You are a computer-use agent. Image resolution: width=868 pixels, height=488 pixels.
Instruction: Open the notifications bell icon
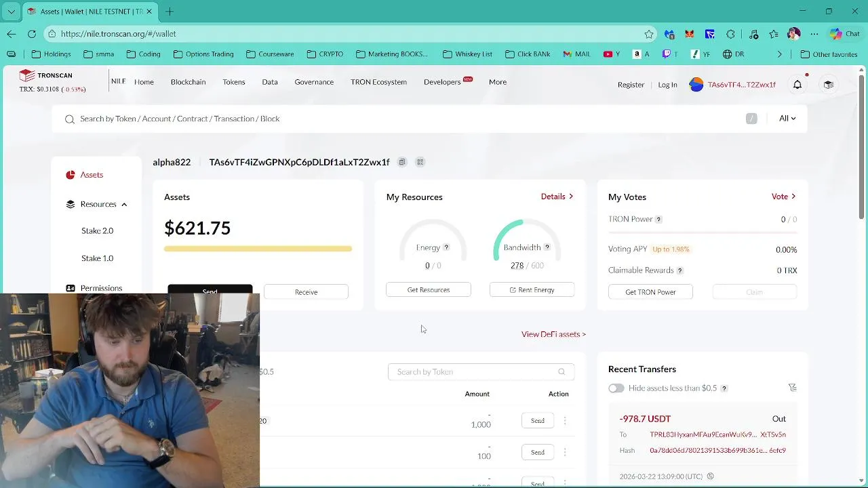797,85
